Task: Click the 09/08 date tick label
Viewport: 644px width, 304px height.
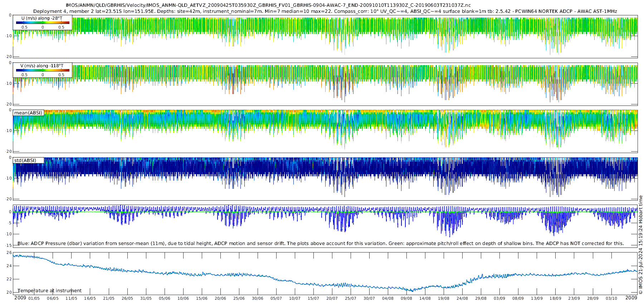Action: click(x=406, y=298)
